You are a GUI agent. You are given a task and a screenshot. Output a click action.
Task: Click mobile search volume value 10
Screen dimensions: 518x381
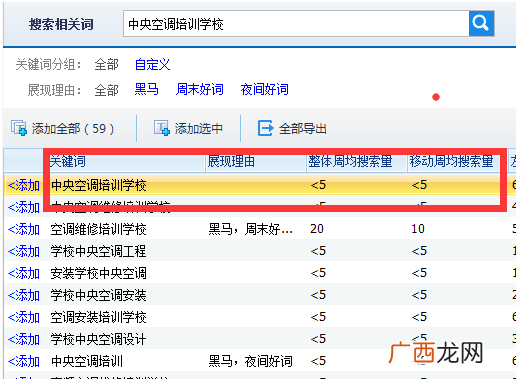(x=418, y=229)
